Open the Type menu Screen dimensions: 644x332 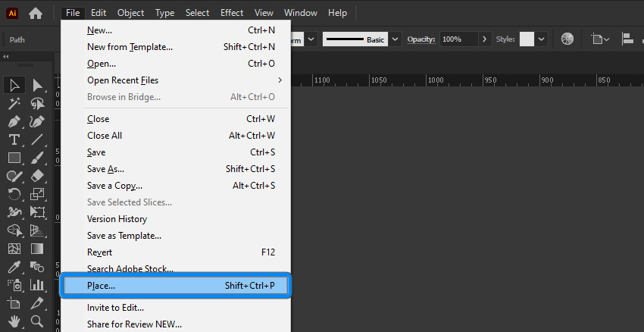coord(164,13)
